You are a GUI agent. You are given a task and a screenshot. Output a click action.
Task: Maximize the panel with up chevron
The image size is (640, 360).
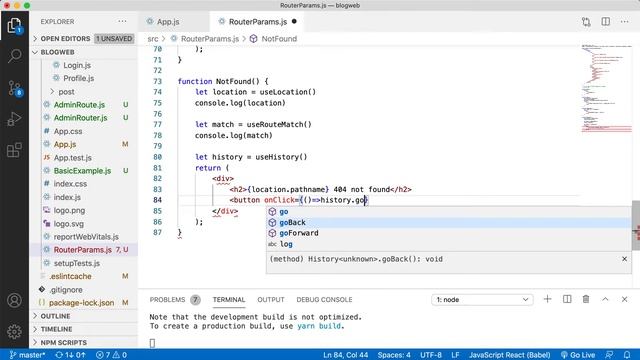click(x=605, y=299)
